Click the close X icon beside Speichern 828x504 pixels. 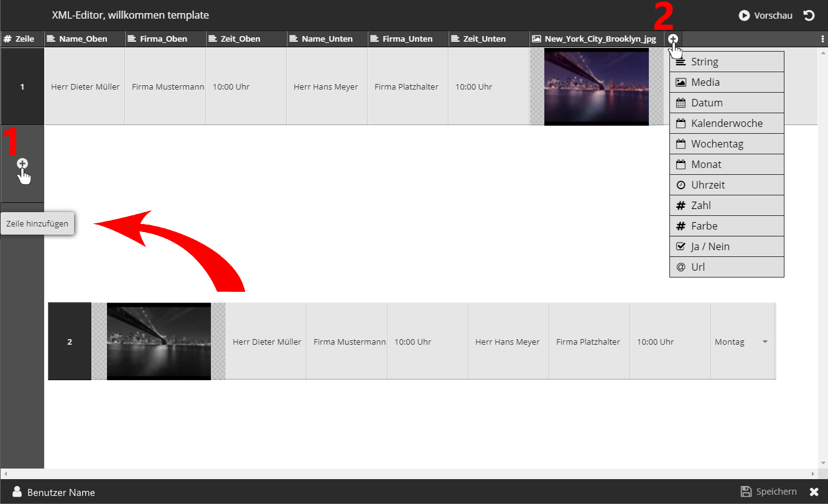click(x=814, y=492)
